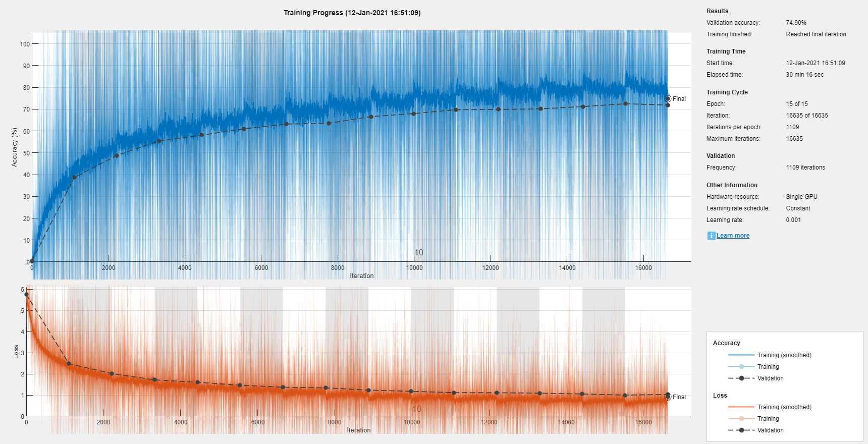
Task: Click the Final marker circle on the loss plot
Action: coord(668,397)
